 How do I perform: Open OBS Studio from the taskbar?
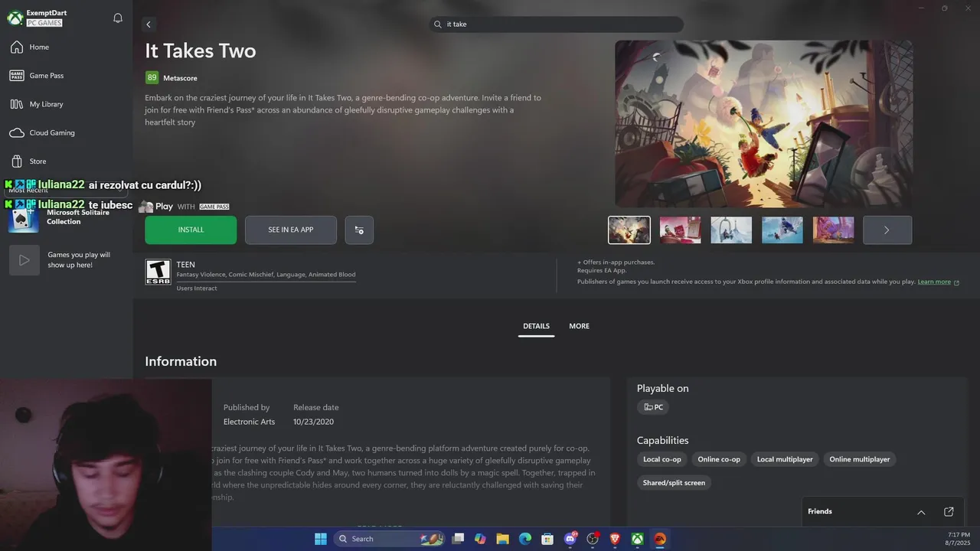(x=593, y=539)
